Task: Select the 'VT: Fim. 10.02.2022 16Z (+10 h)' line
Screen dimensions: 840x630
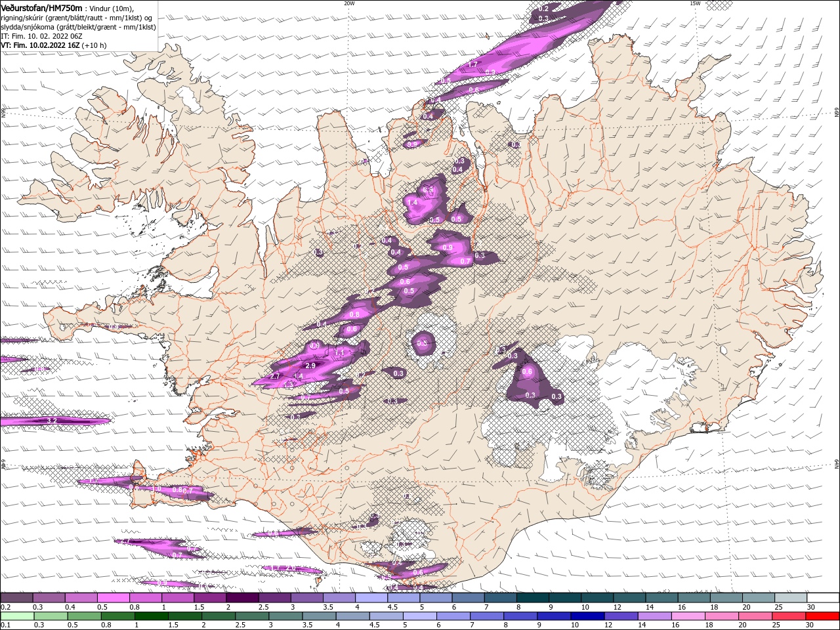Action: pyautogui.click(x=54, y=45)
